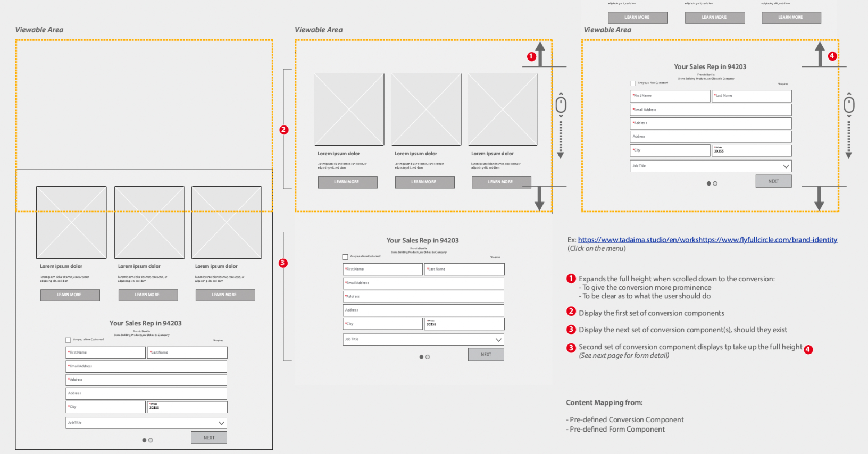Screen dimensions: 868x454
Task: Click NEXT button in right wireframe form
Action: 774,181
